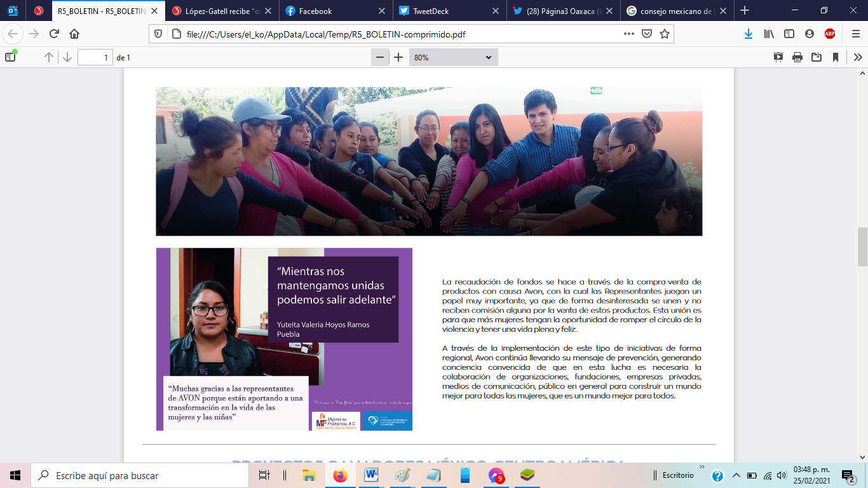The width and height of the screenshot is (868, 488).
Task: Open Messenger with 9 notifications
Action: coord(496,475)
